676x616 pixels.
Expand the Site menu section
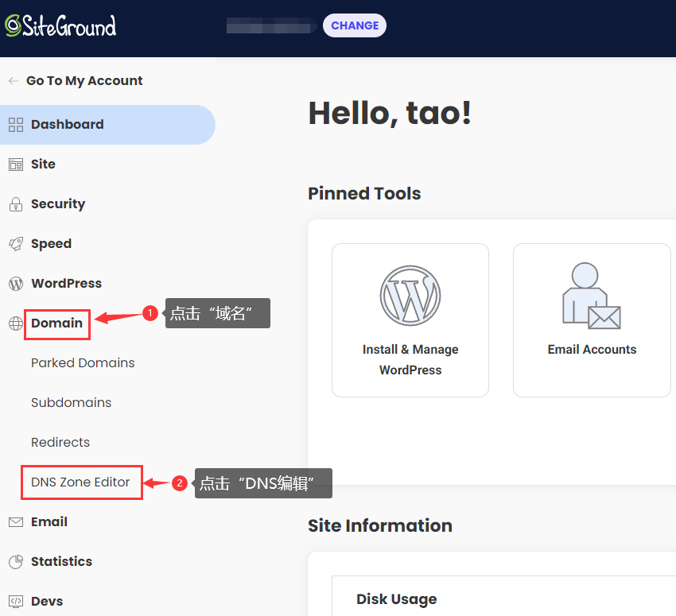[43, 164]
